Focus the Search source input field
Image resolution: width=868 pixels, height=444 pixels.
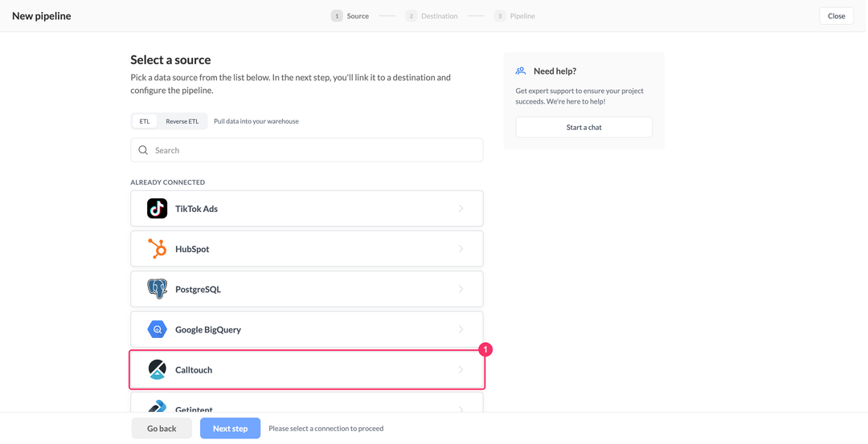coord(307,150)
